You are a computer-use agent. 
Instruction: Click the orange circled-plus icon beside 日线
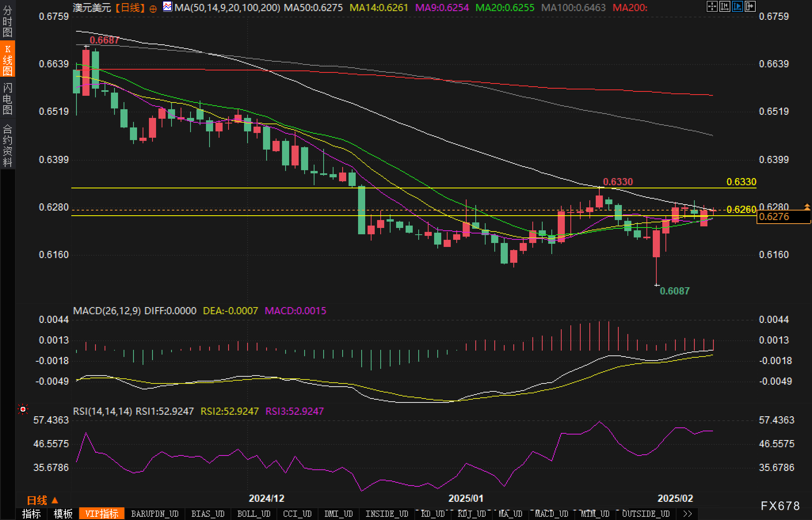153,8
